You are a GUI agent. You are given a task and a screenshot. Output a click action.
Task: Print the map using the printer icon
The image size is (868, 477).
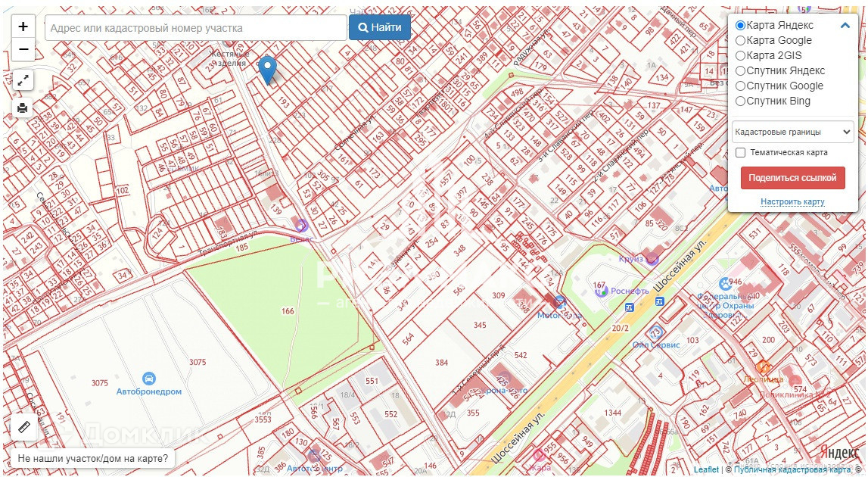[x=23, y=108]
